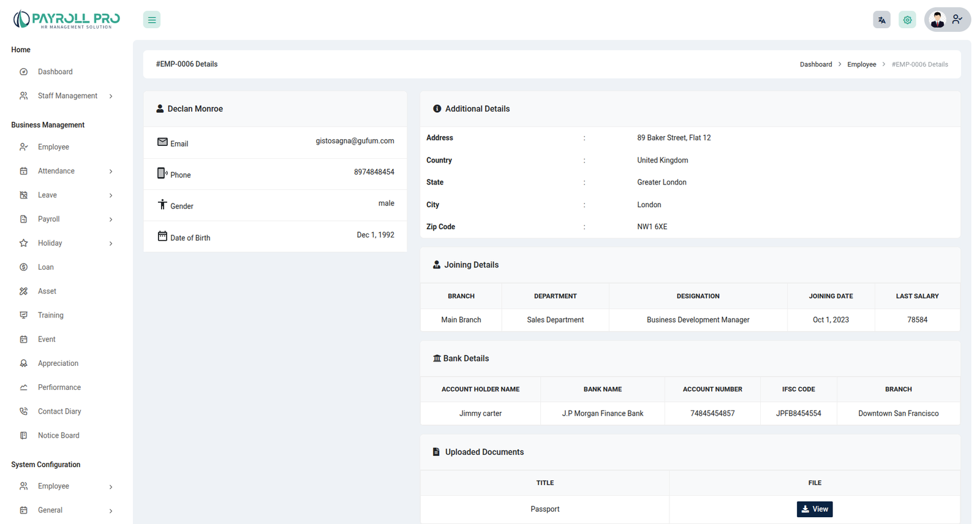Expand the Payroll submenu

(111, 219)
